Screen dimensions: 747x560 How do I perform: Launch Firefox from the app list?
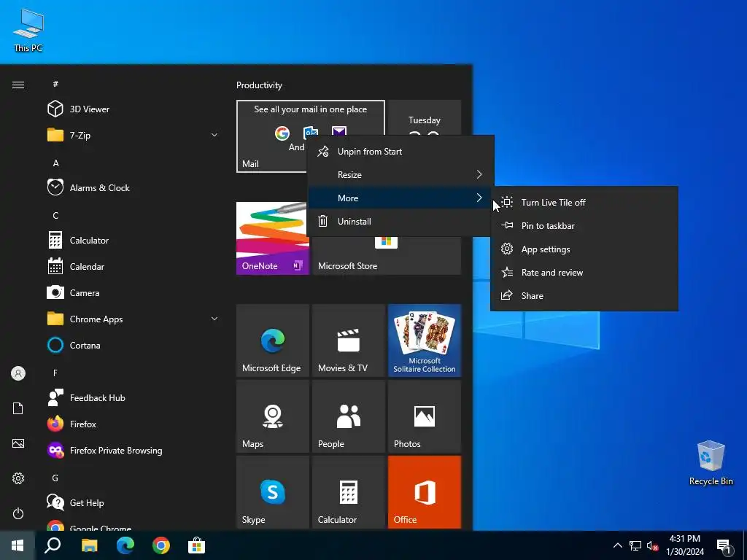pos(133,424)
